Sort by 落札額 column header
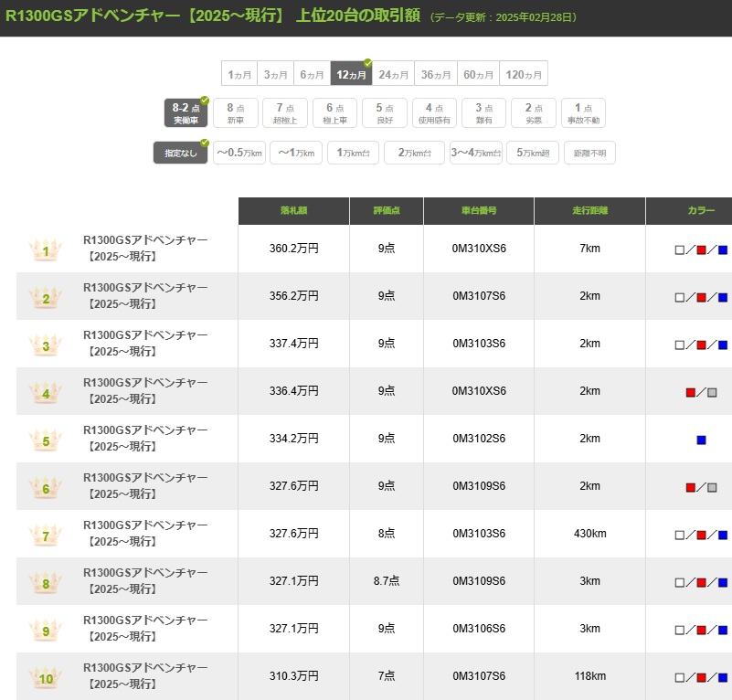This screenshot has height=700, width=732. tap(293, 211)
